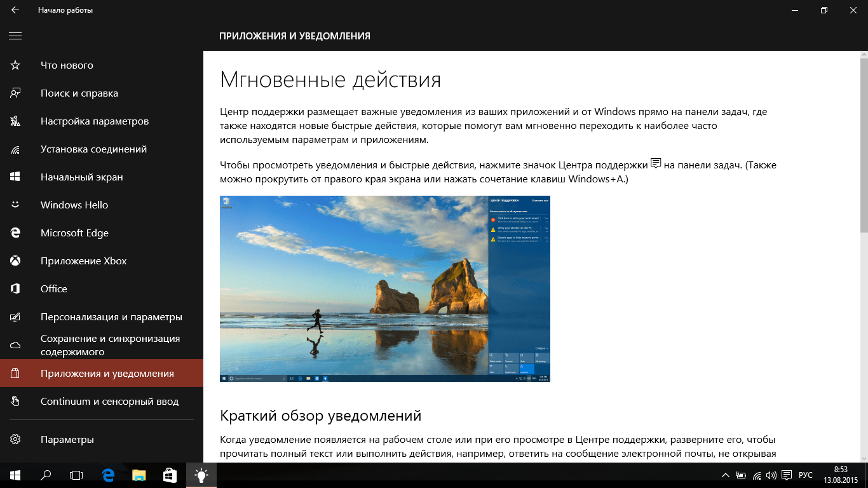This screenshot has height=488, width=868.
Task: Select Что нового menu item
Action: [102, 65]
